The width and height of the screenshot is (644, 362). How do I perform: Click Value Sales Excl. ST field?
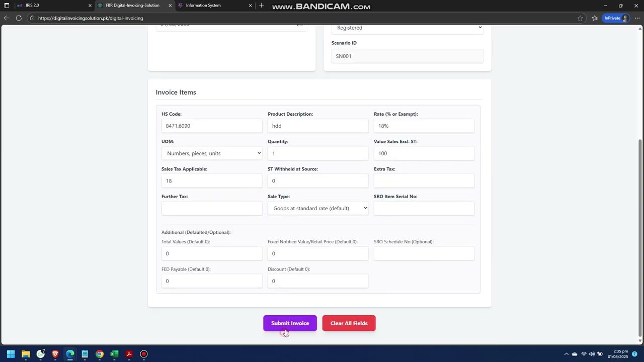point(424,153)
